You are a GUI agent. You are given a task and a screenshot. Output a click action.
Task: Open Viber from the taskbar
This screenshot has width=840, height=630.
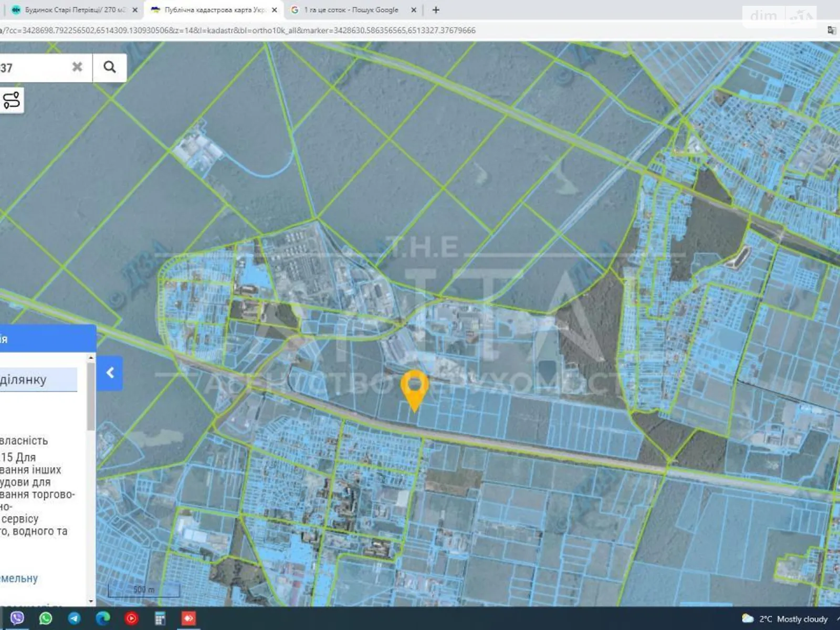tap(17, 618)
